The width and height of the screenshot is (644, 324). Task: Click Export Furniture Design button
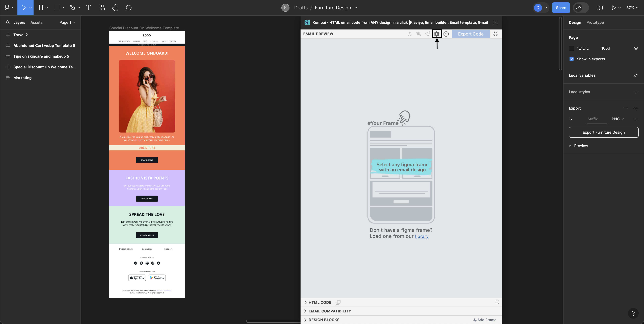[603, 132]
